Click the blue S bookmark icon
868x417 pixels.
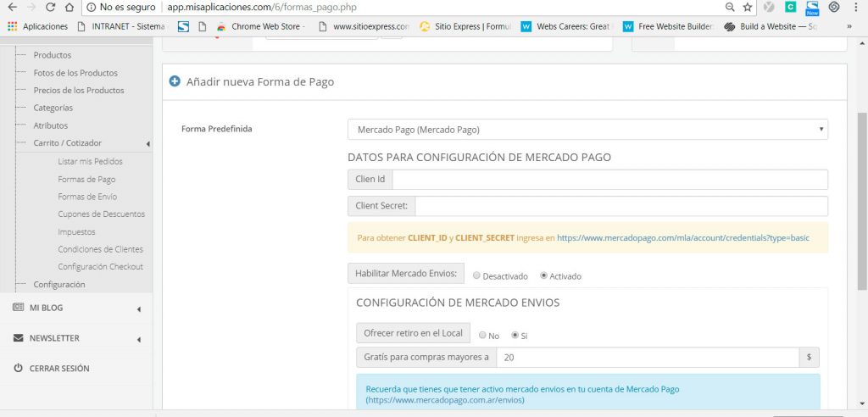[183, 26]
